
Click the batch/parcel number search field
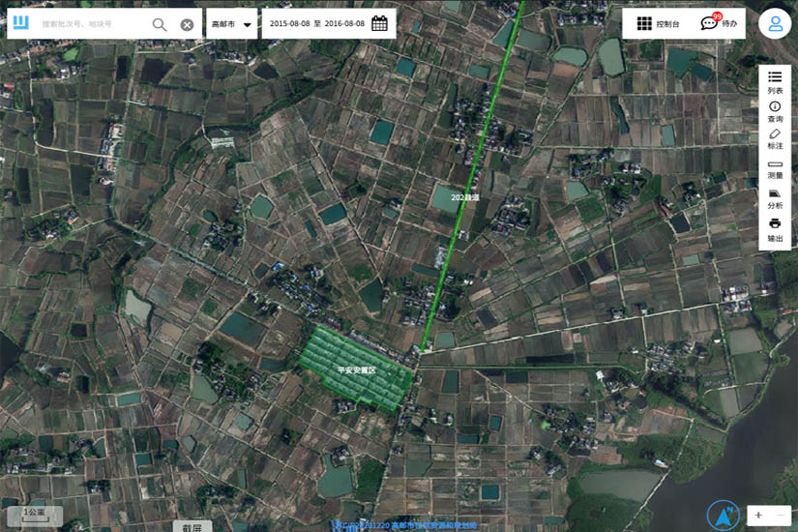point(92,24)
